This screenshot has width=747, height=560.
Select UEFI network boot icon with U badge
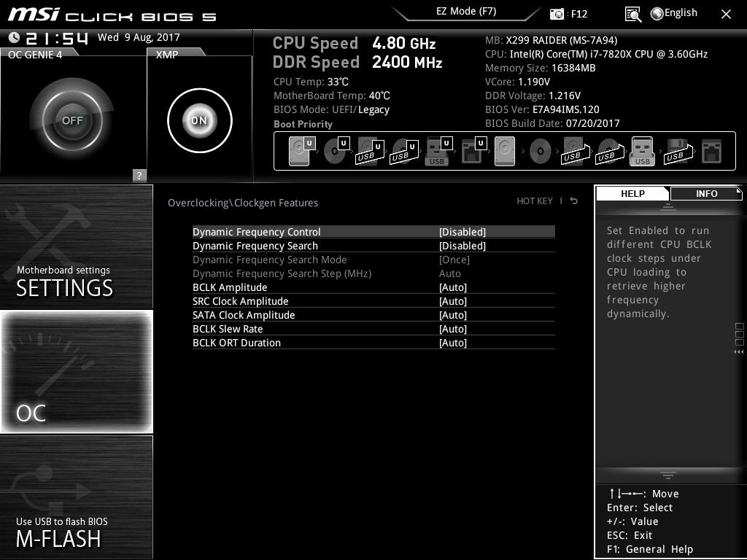point(473,152)
